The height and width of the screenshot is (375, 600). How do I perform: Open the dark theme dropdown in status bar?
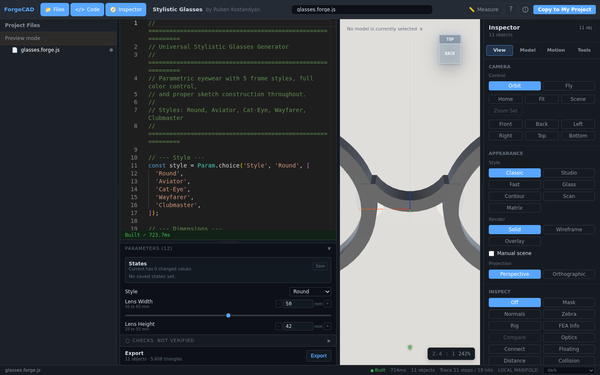point(569,370)
